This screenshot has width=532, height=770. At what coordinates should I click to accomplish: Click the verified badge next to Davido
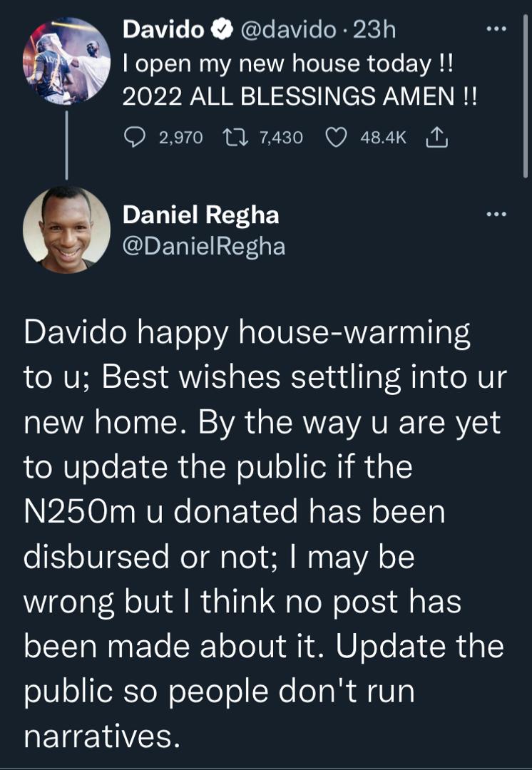coord(223,30)
